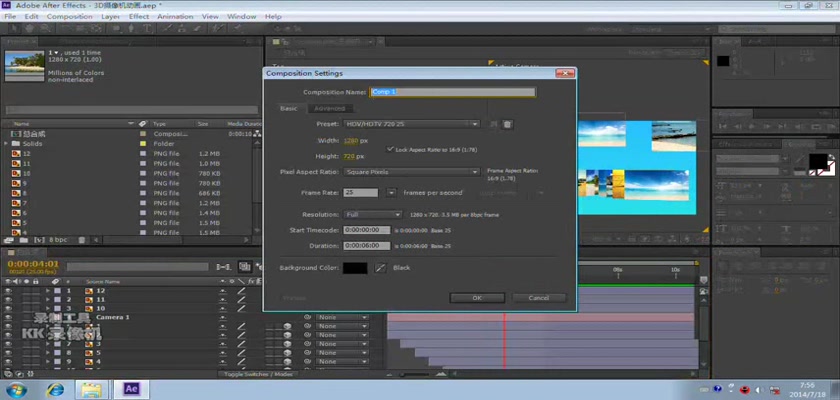Toggle 3D switch for layer 7
The height and width of the screenshot is (400, 840).
[x=287, y=344]
